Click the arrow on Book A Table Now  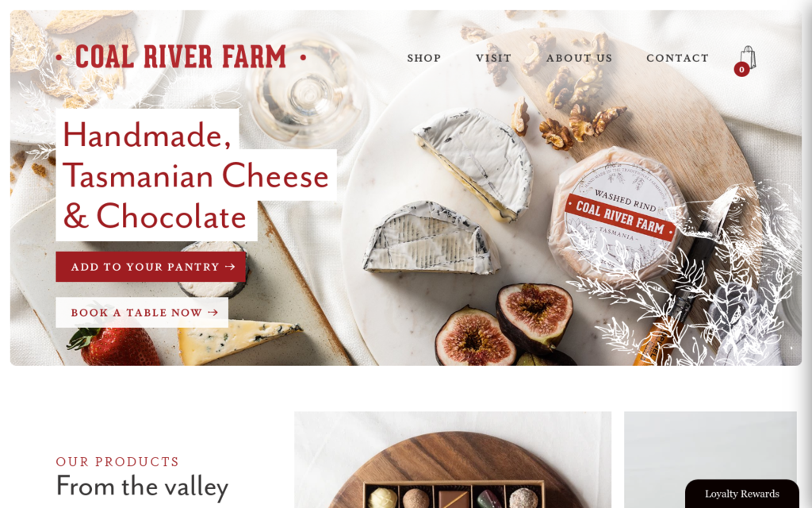(213, 312)
